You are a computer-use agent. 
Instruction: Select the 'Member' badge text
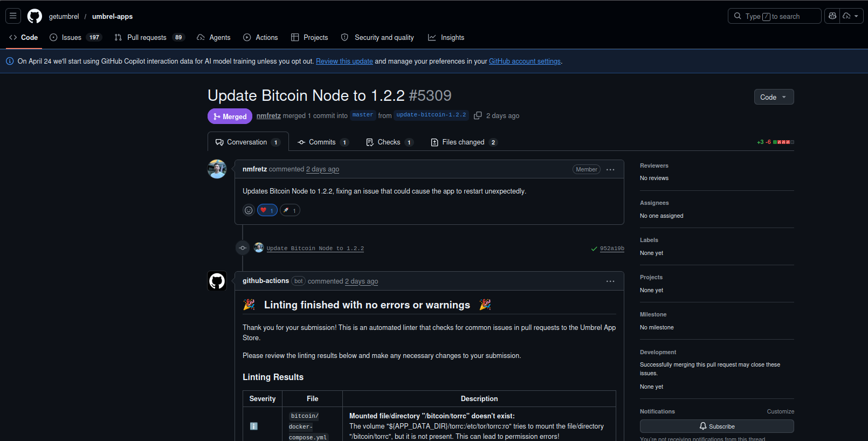coord(587,169)
